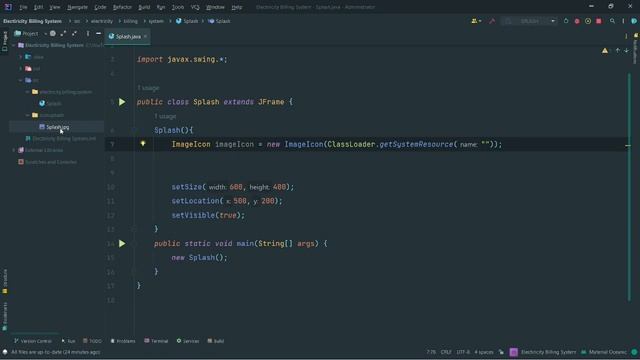Click the Build project hammer icon
The width and height of the screenshot is (640, 360).
(x=492, y=21)
